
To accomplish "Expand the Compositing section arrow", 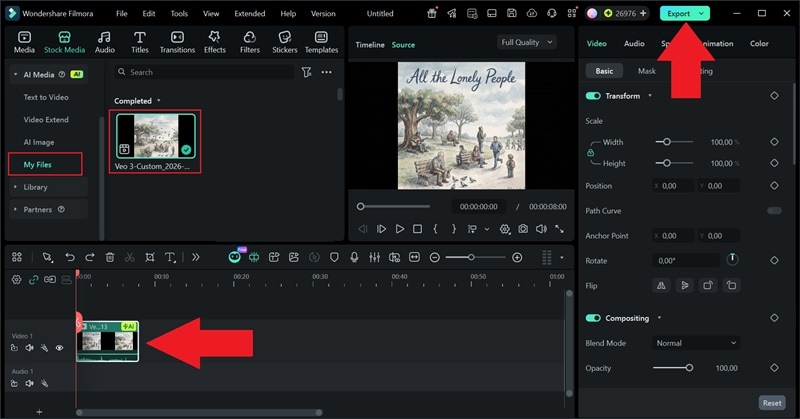I will [659, 318].
